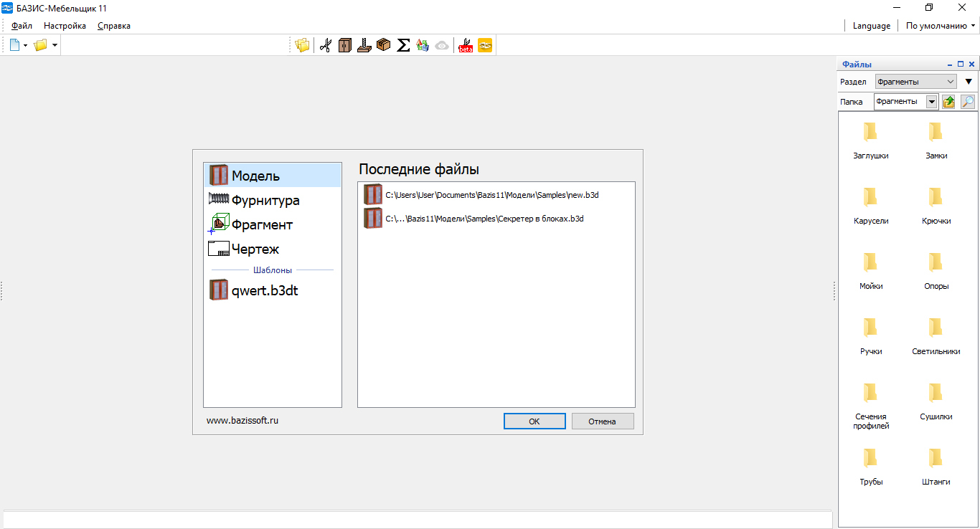Click the Файлы panel title
The image size is (980, 529).
point(857,65)
